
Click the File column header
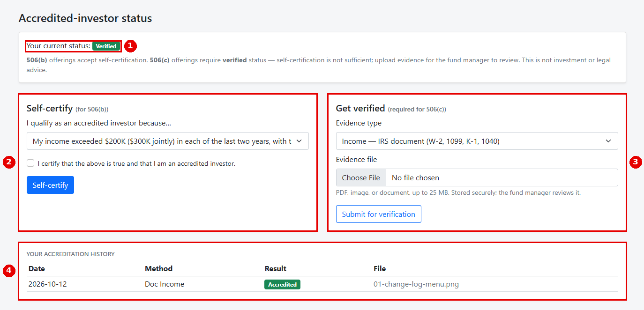pos(380,268)
